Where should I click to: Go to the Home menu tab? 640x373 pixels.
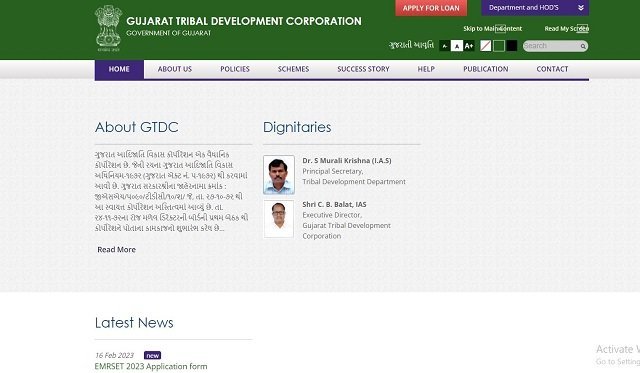119,69
